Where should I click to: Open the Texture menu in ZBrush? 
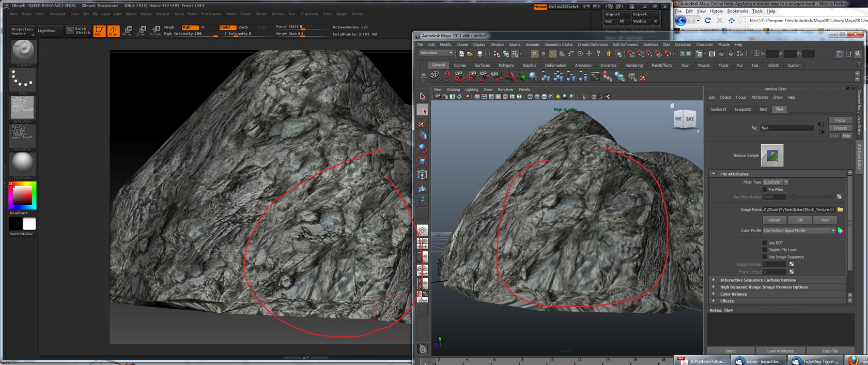(x=277, y=14)
